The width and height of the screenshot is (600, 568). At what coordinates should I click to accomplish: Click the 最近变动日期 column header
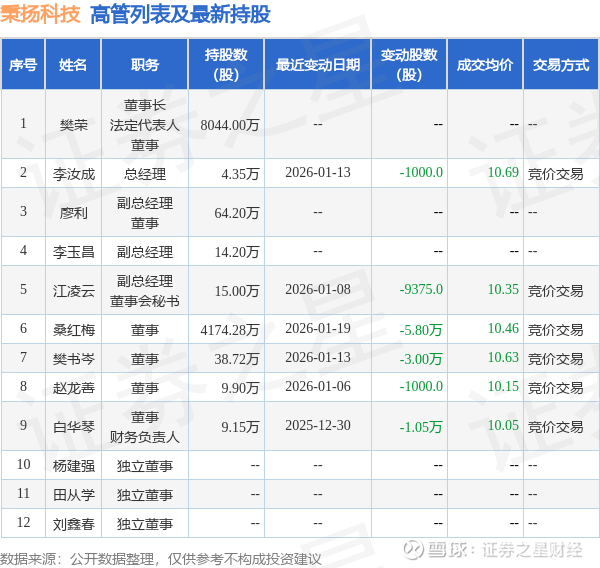318,65
